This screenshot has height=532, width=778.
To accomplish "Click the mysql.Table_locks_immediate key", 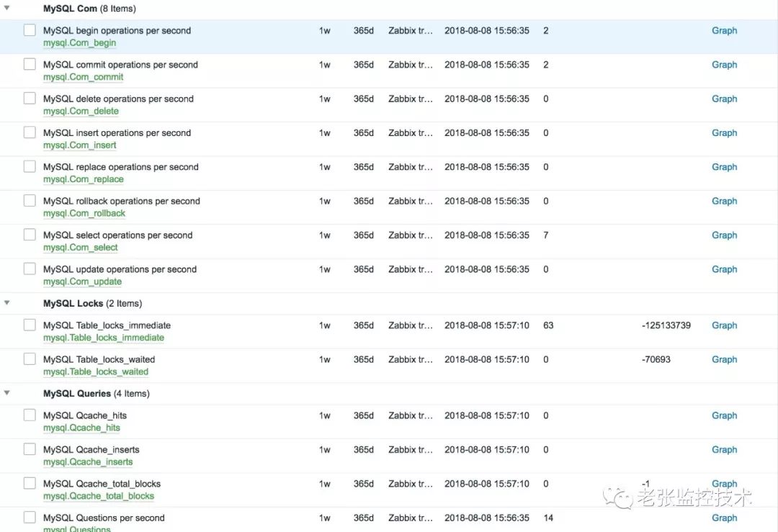I will (x=104, y=338).
